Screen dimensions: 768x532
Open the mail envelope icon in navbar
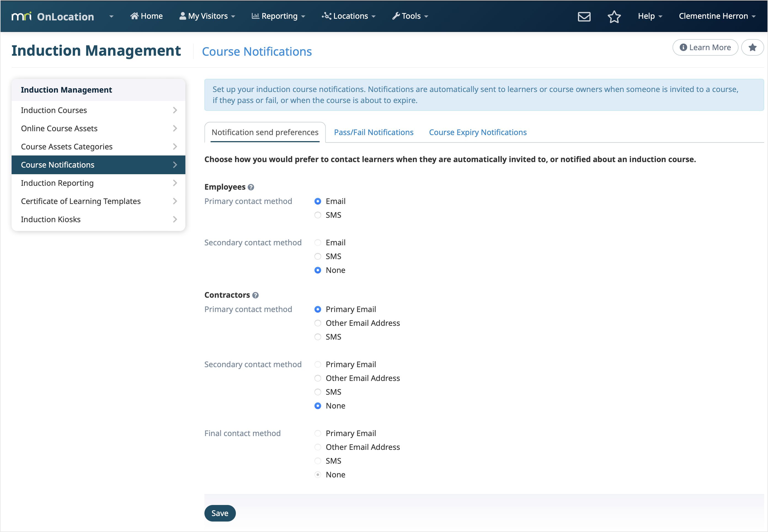click(584, 16)
